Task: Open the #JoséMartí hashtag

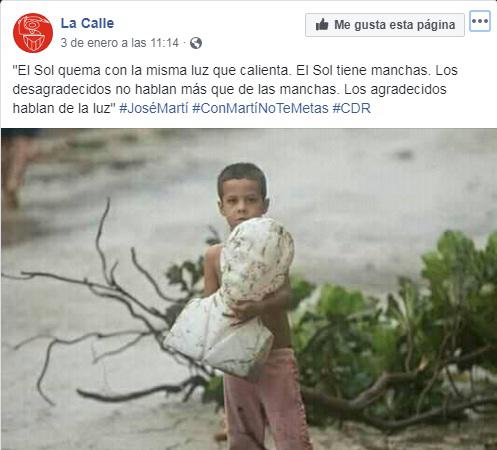Action: (x=154, y=108)
